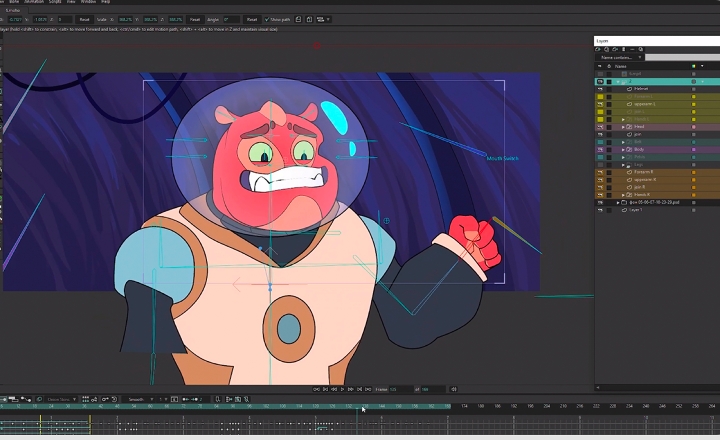Viewport: 720px width, 440px height.
Task: Click the flip layer horizontally icon
Action: pos(298,19)
